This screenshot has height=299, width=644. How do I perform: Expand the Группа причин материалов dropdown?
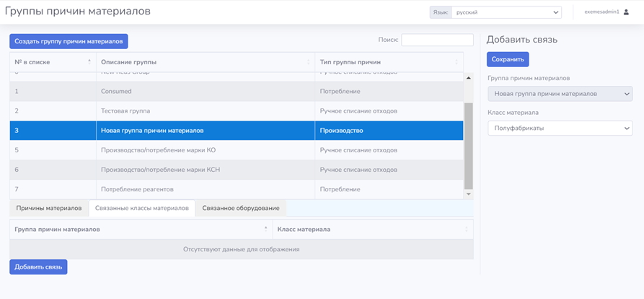[x=560, y=94]
